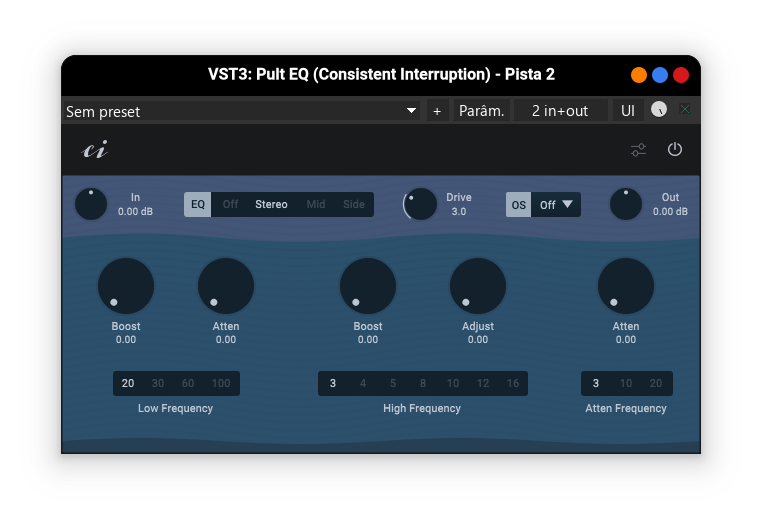Click the Out gain knob

626,204
